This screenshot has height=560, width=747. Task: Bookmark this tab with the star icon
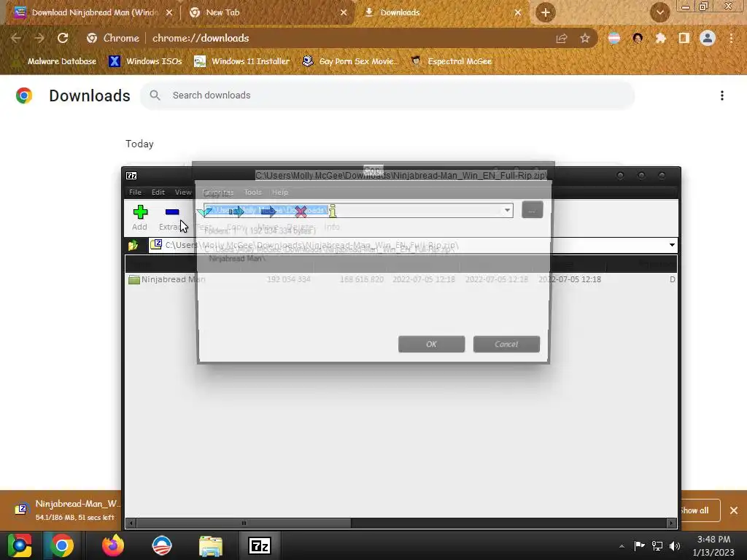pos(585,38)
